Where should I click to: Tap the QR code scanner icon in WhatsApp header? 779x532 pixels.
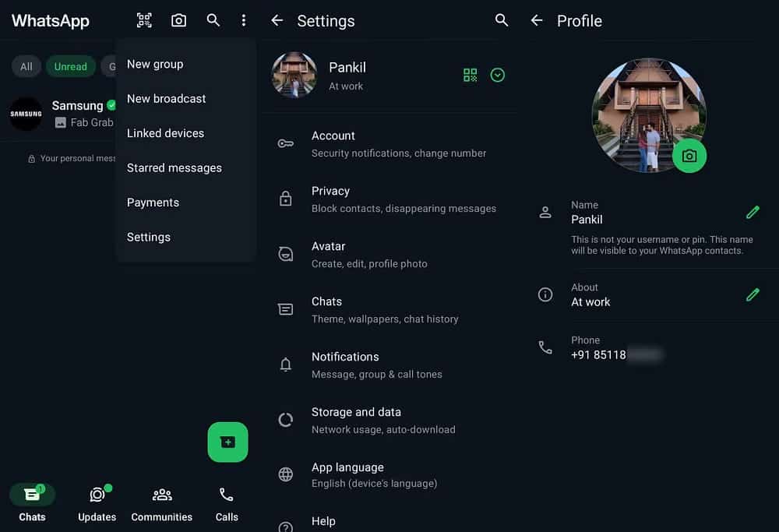tap(144, 21)
